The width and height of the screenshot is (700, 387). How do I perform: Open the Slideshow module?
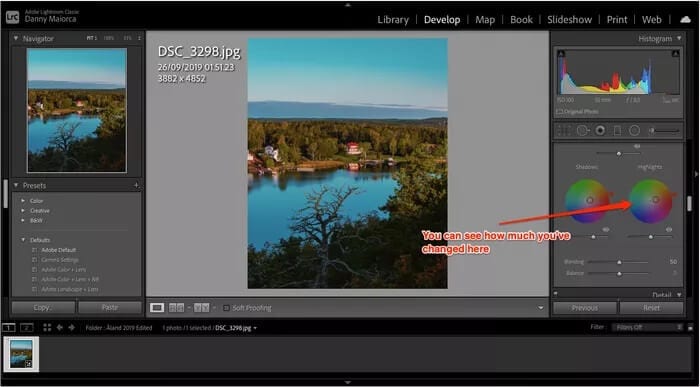click(x=570, y=20)
